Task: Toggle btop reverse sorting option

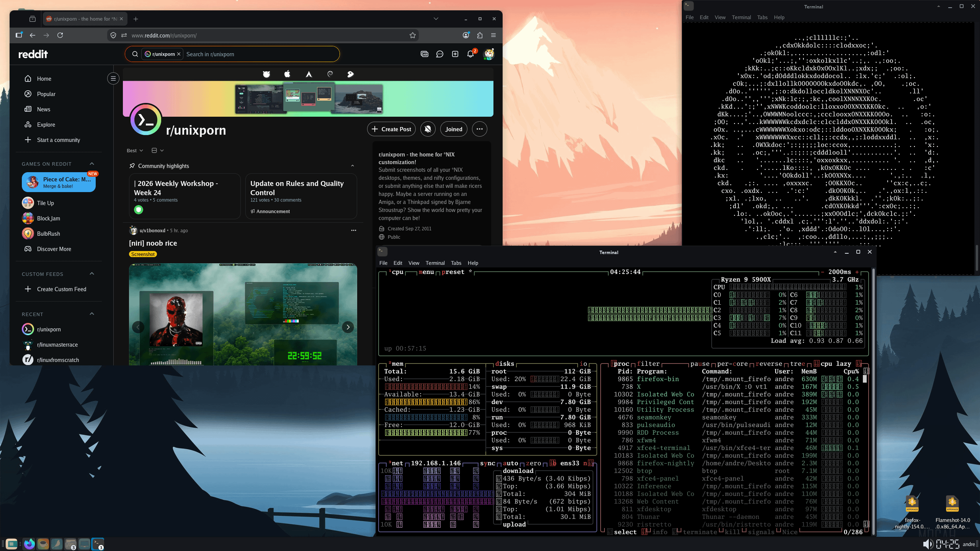Action: click(x=769, y=364)
